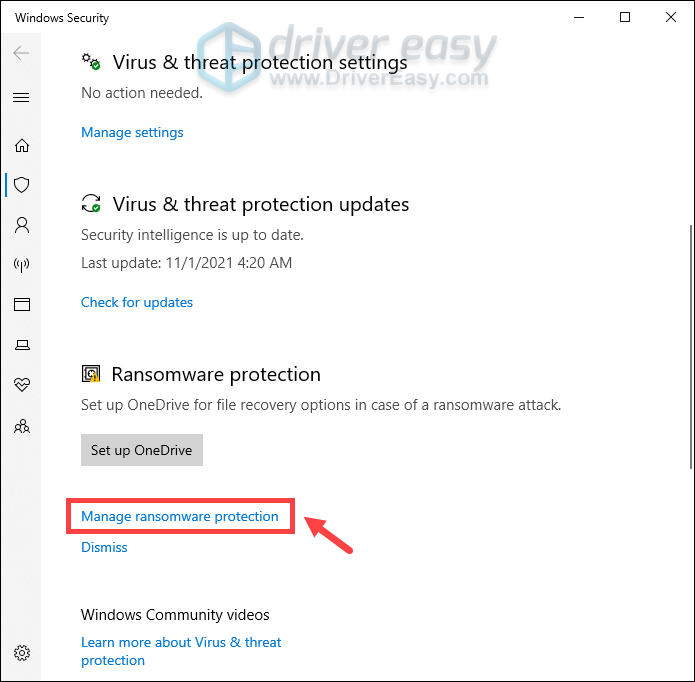Dismiss the ransomware protection notice
Screen dimensions: 695x682
click(x=104, y=547)
